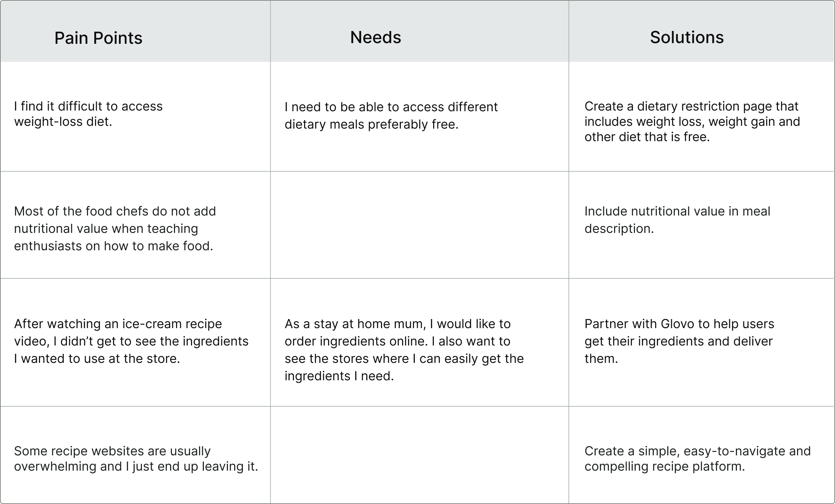
Task: Select the dietary restriction page solution
Action: pyautogui.click(x=692, y=121)
